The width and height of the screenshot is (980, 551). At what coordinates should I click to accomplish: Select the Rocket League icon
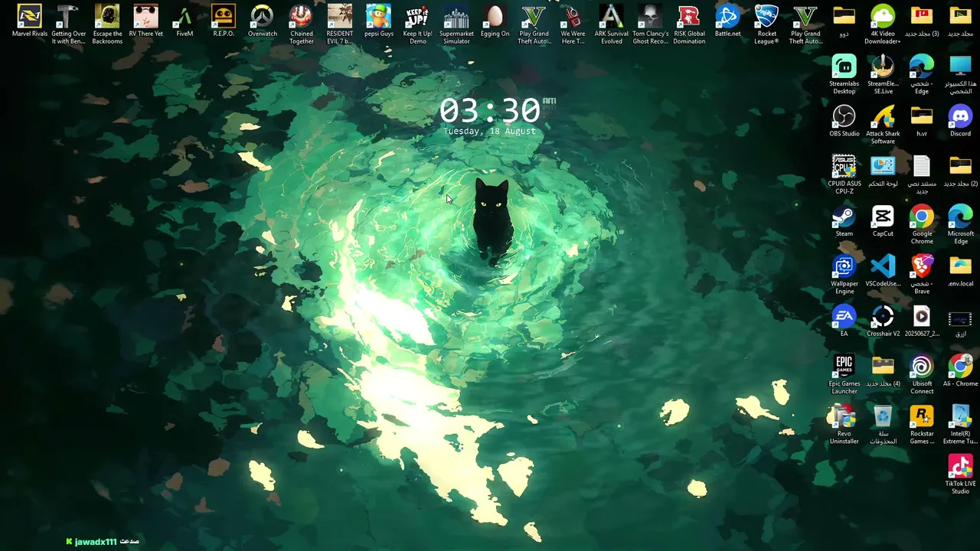click(x=766, y=24)
